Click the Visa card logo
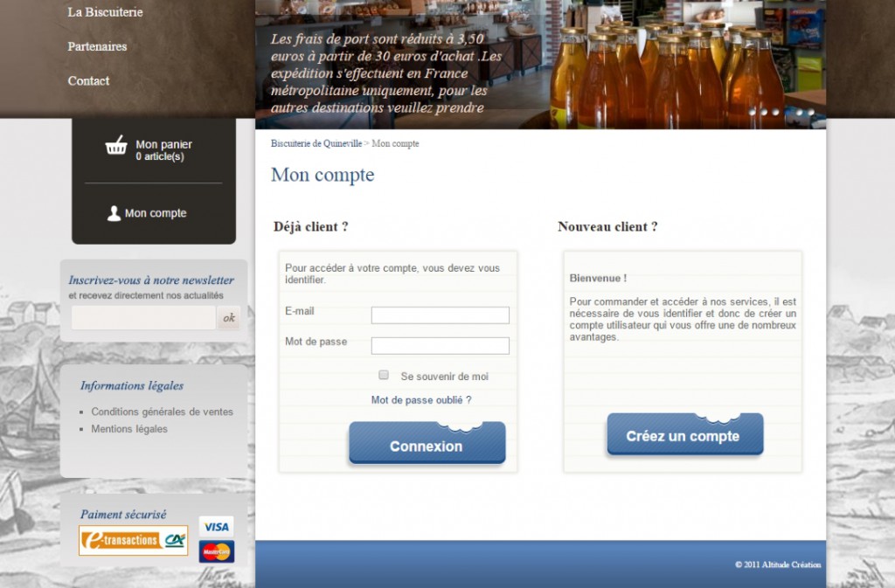 click(216, 526)
